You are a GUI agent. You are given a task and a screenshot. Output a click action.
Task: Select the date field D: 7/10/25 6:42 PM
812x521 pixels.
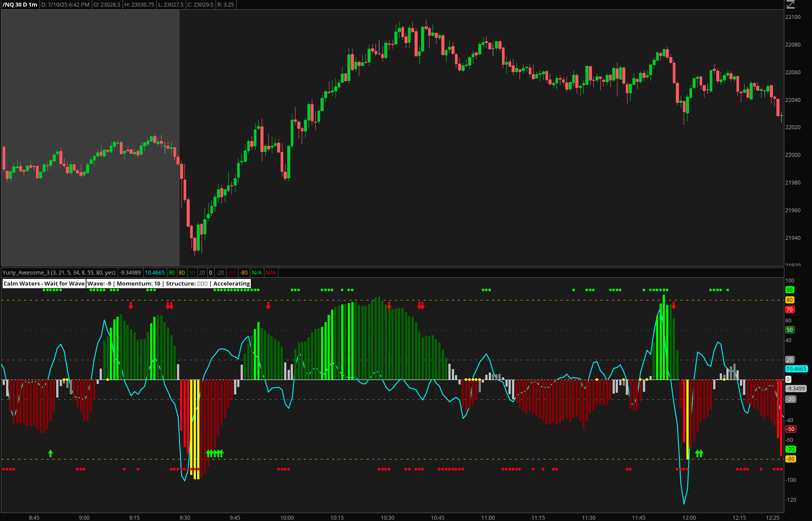point(65,4)
